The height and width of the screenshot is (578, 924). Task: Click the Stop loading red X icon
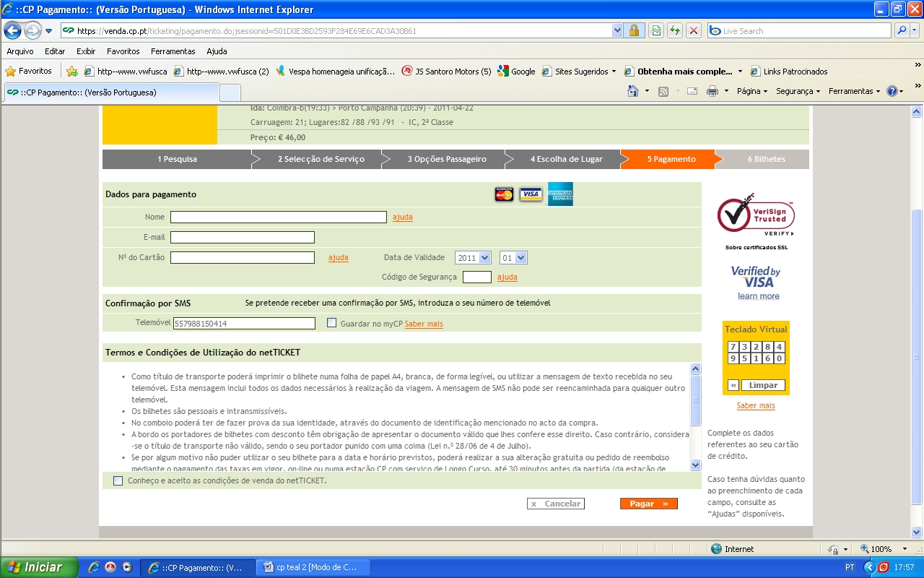694,31
